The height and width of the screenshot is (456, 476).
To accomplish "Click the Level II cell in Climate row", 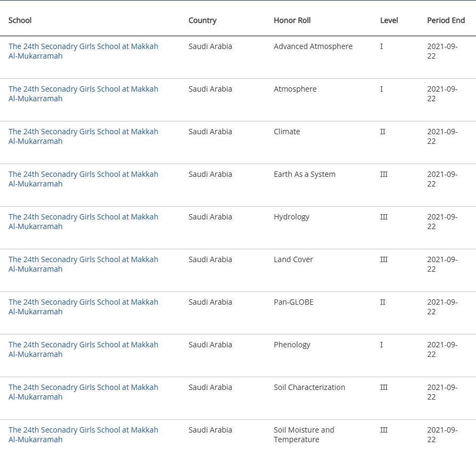I will [382, 132].
